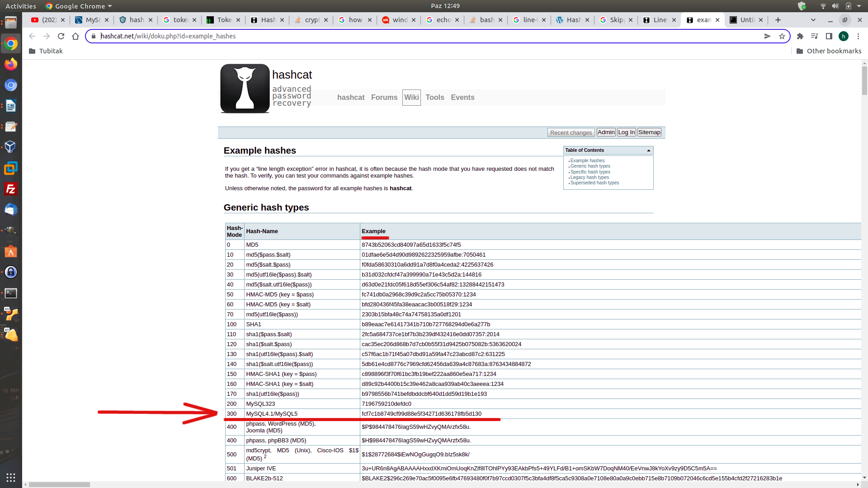The image size is (868, 488).
Task: Open the Forums navigation item
Action: coord(384,98)
